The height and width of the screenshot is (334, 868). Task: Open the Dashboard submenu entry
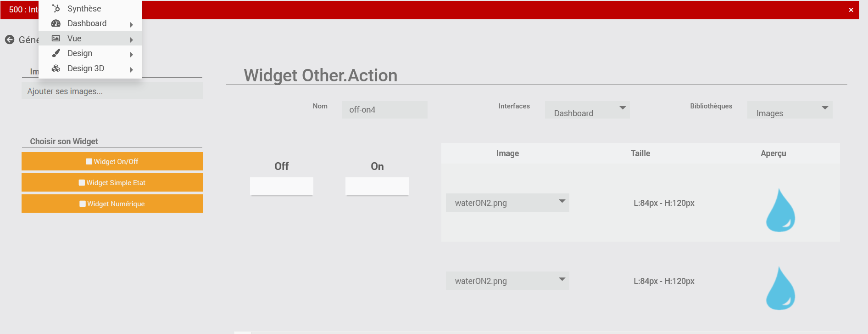tap(90, 23)
